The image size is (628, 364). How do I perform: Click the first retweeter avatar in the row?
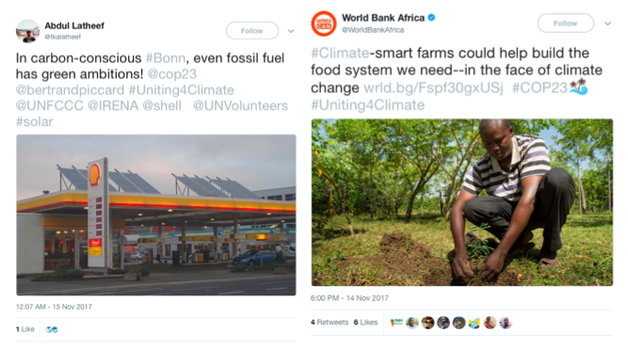[x=396, y=323]
